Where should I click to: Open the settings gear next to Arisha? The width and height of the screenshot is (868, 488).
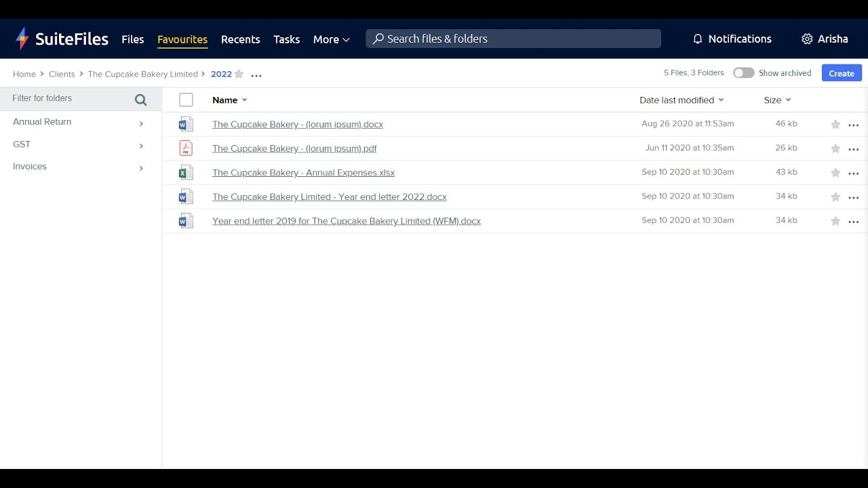click(806, 39)
